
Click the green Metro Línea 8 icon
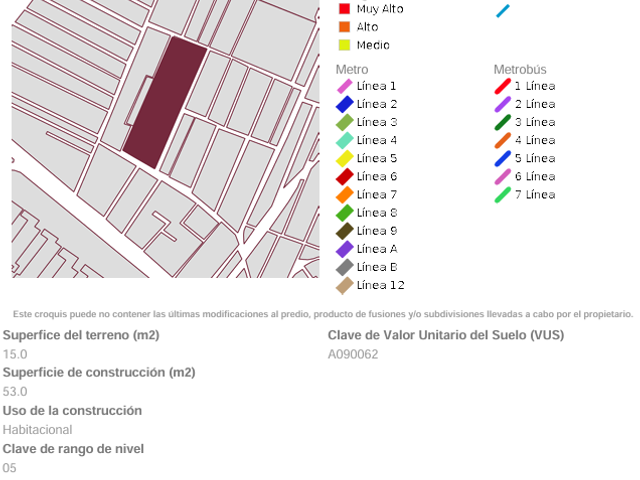click(x=344, y=213)
